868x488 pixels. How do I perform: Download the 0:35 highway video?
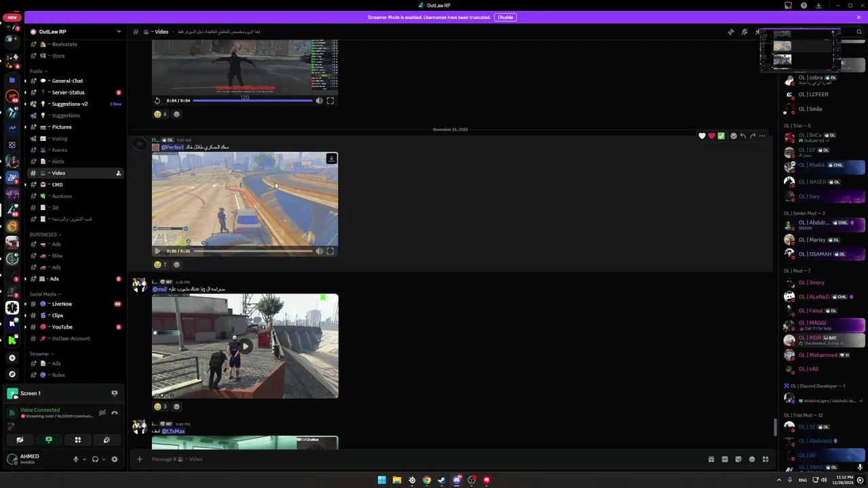[331, 159]
